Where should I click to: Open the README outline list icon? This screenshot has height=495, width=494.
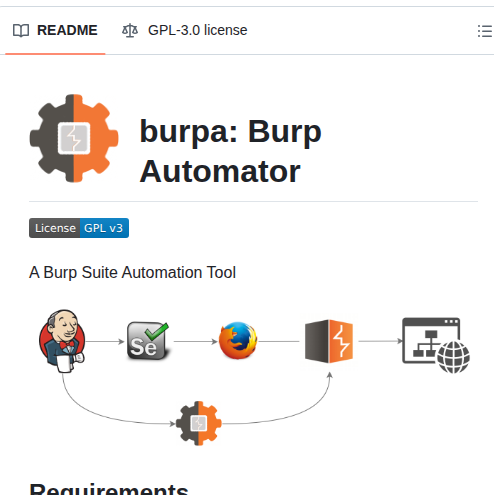click(x=485, y=31)
